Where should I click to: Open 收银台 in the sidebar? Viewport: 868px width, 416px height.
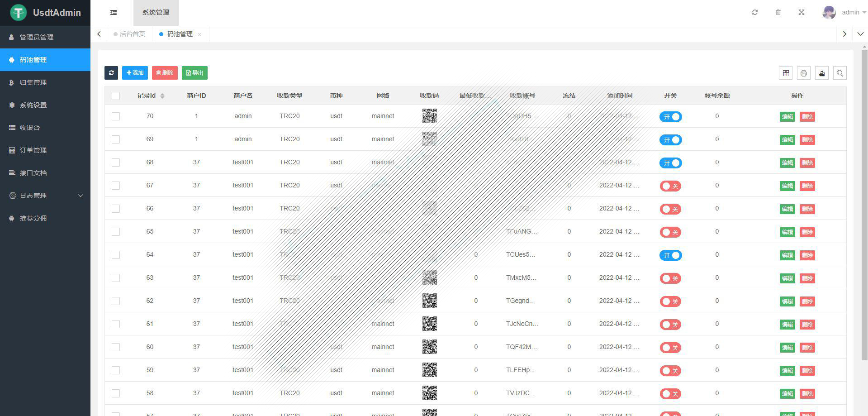pos(45,128)
